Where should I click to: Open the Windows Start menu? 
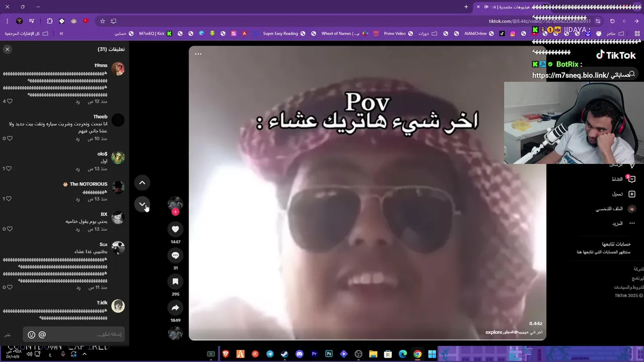[x=432, y=354]
